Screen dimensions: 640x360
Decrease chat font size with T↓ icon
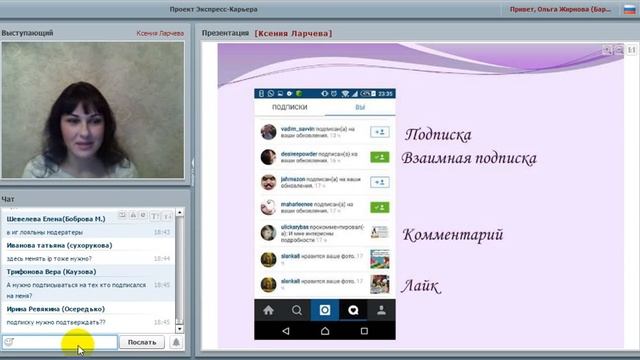167,216
